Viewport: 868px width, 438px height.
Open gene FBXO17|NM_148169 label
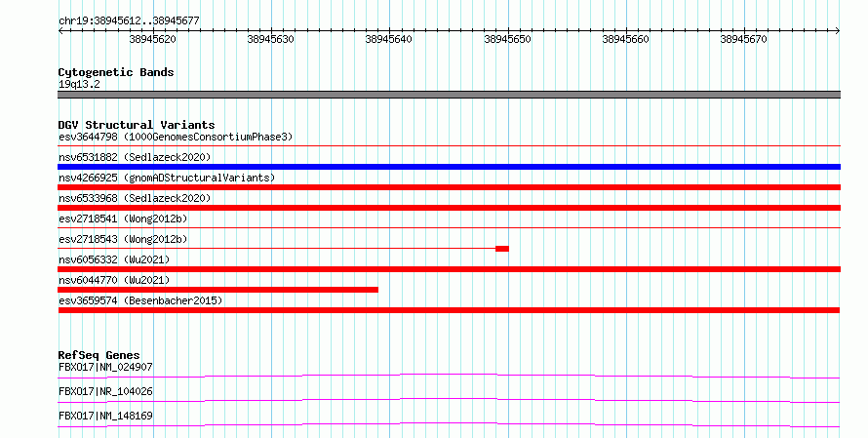click(x=105, y=416)
